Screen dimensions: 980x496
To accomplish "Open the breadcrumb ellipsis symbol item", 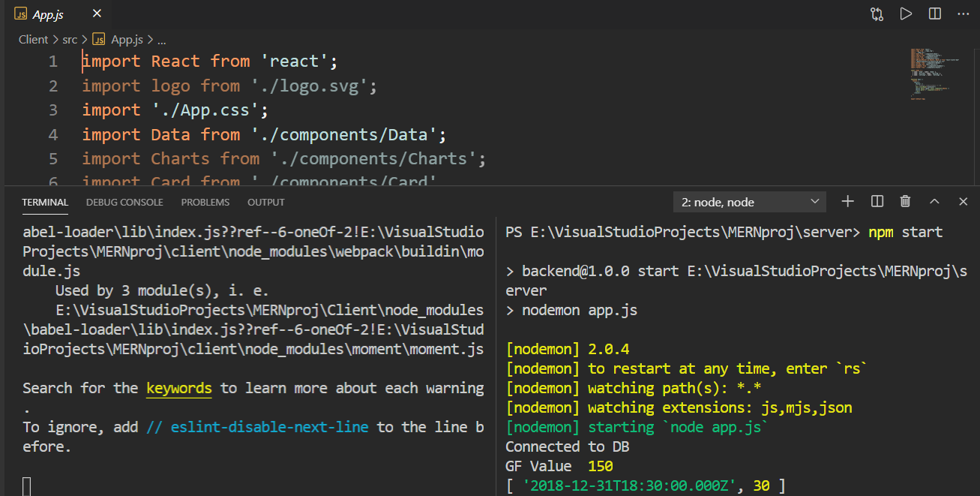I will click(162, 40).
